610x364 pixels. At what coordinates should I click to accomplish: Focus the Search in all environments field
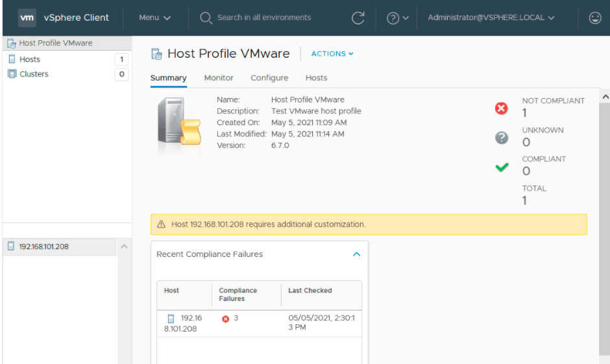[x=263, y=18]
